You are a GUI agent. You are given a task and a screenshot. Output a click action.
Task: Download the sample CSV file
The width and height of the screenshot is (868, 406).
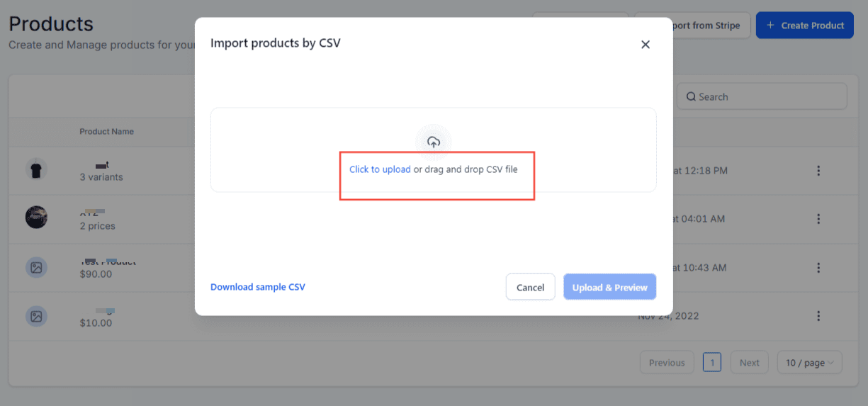pos(258,287)
